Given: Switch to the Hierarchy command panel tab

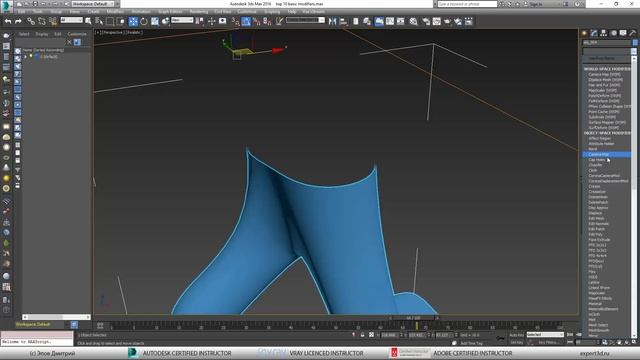Looking at the screenshot, I should coord(604,33).
